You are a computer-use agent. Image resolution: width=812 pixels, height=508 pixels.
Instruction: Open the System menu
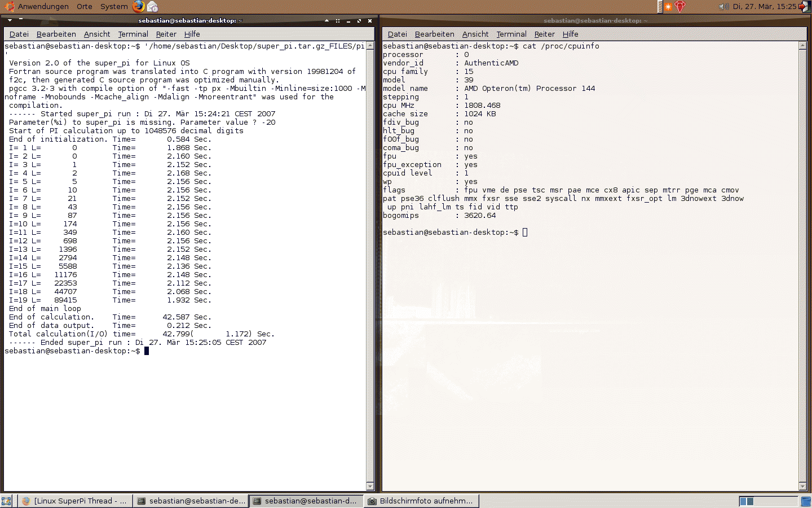coord(114,7)
